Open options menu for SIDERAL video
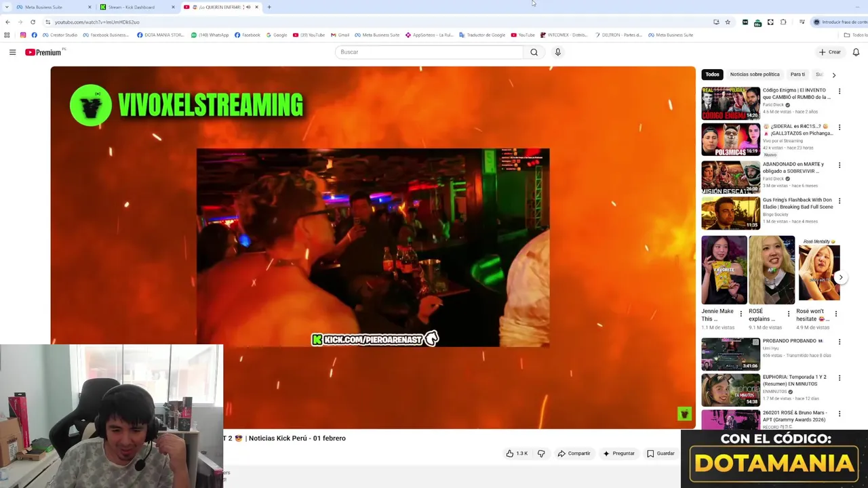Image resolution: width=868 pixels, height=488 pixels. (839, 127)
